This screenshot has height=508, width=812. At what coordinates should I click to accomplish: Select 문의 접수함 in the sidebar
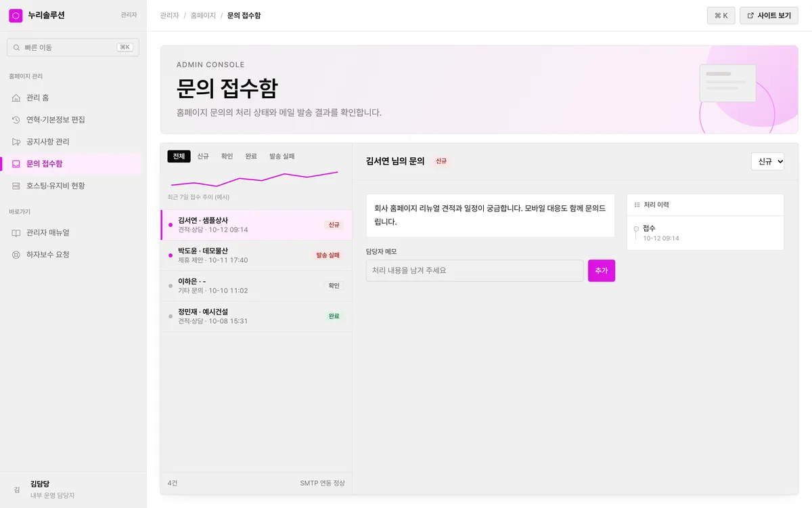pyautogui.click(x=71, y=164)
